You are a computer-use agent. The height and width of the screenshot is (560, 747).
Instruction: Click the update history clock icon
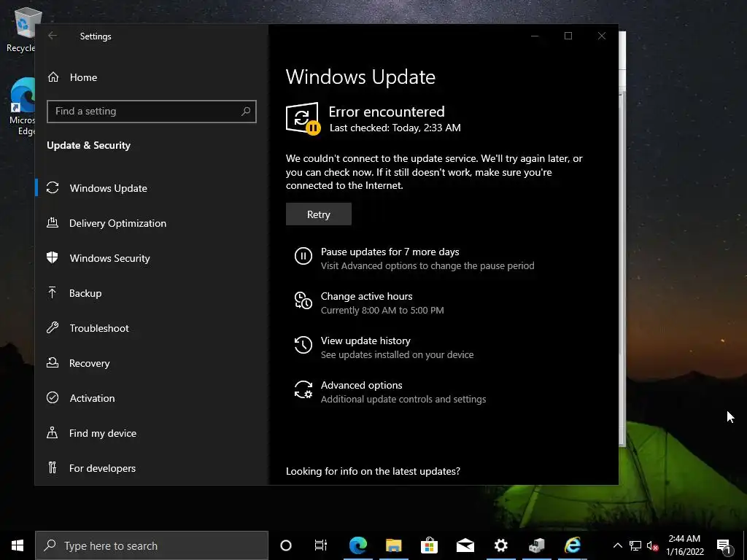303,345
